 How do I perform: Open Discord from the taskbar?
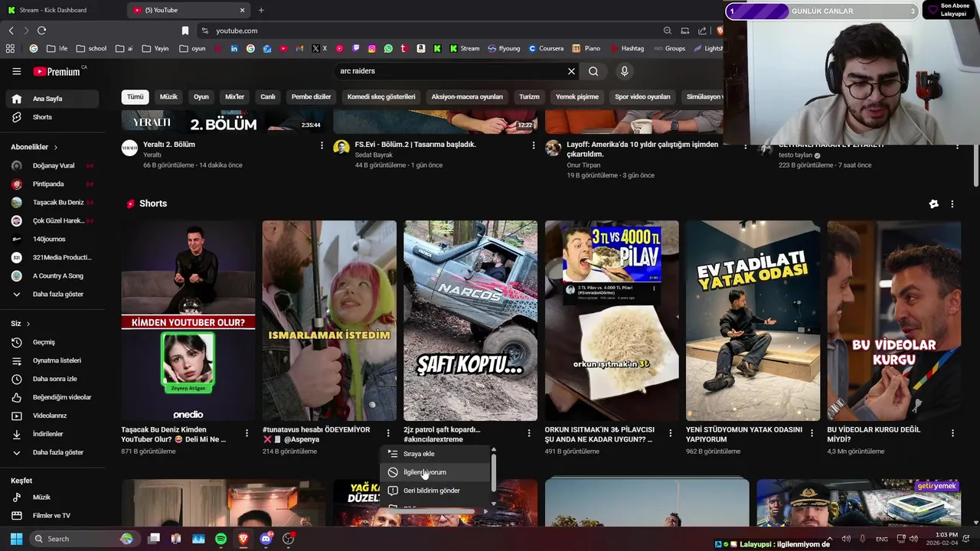266,539
